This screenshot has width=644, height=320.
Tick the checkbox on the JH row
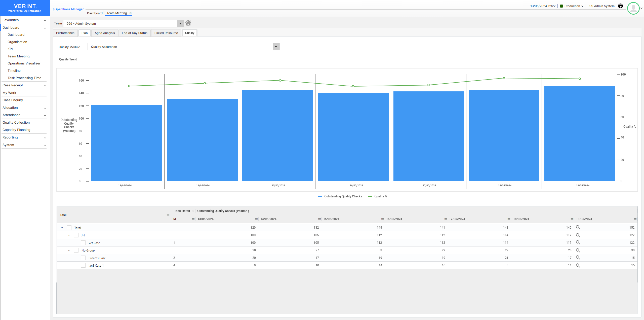click(x=76, y=235)
